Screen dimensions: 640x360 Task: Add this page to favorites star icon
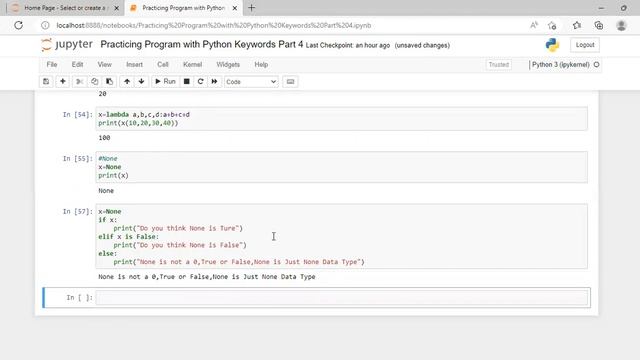pos(552,25)
